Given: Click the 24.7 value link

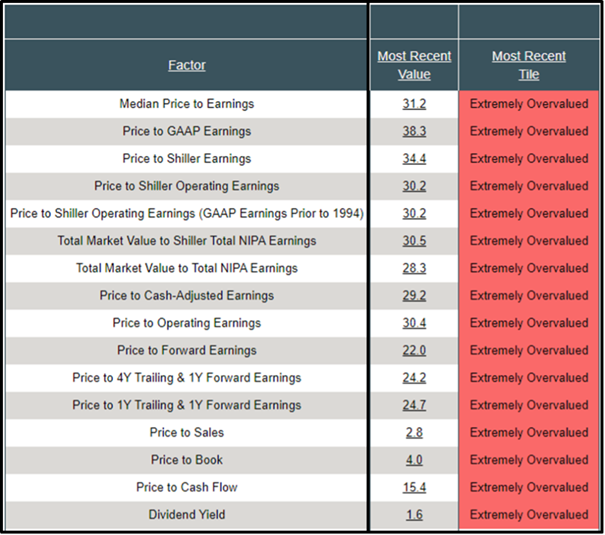Looking at the screenshot, I should click(x=414, y=405).
